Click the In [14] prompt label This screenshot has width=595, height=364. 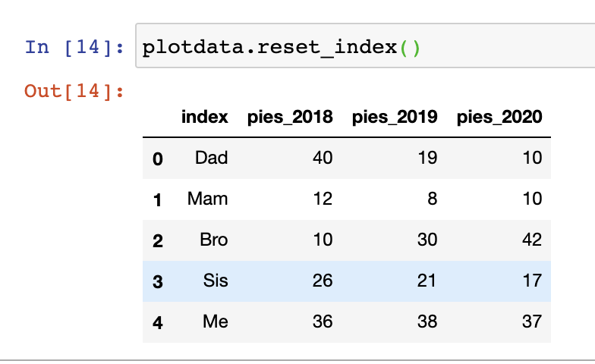pos(74,47)
